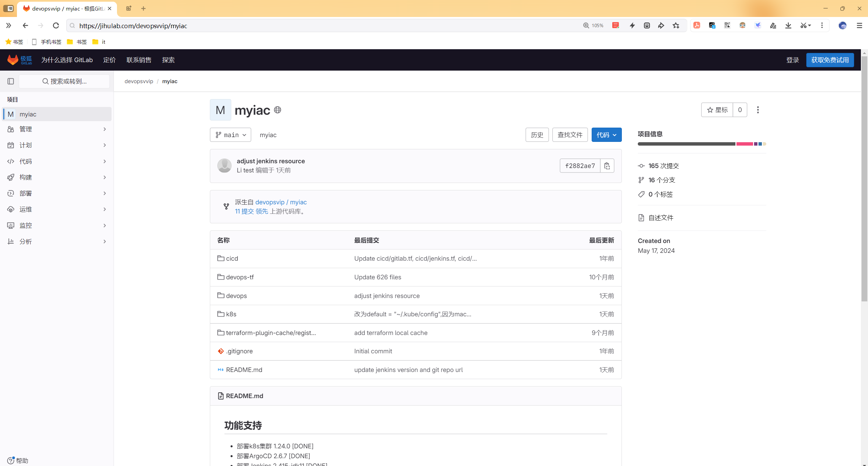Open the .gitignore file

(x=239, y=351)
